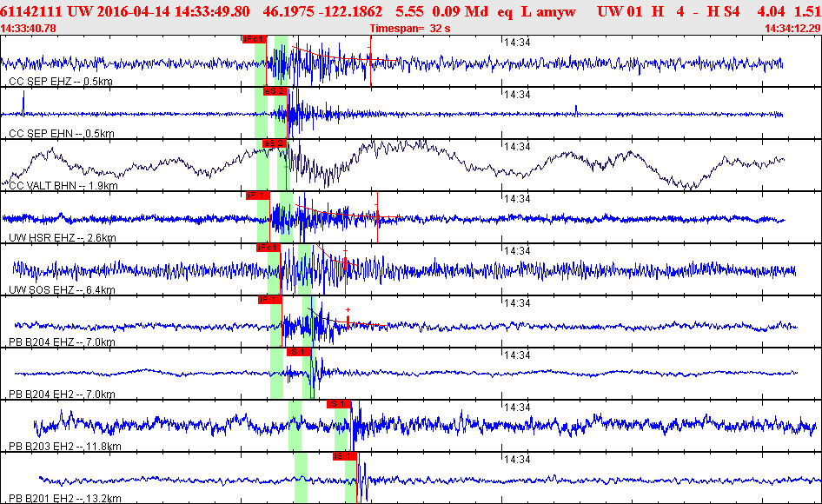This screenshot has height=504, width=822.
Task: Click the 'CC SEP EHZ -- 0.5km' station label
Action: (x=61, y=82)
